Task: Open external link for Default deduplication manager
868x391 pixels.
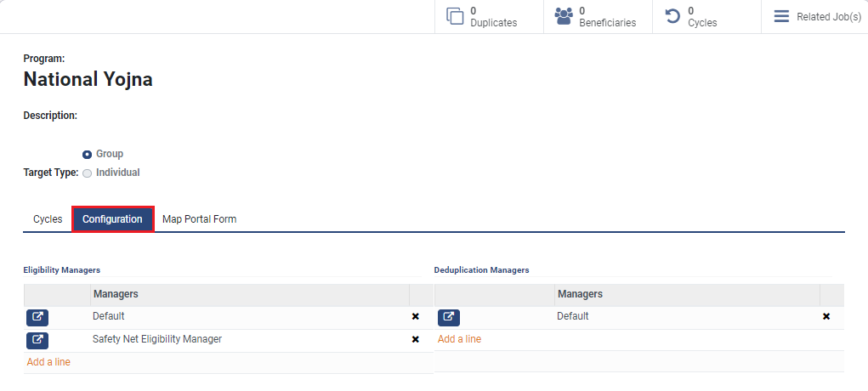Action: 449,317
